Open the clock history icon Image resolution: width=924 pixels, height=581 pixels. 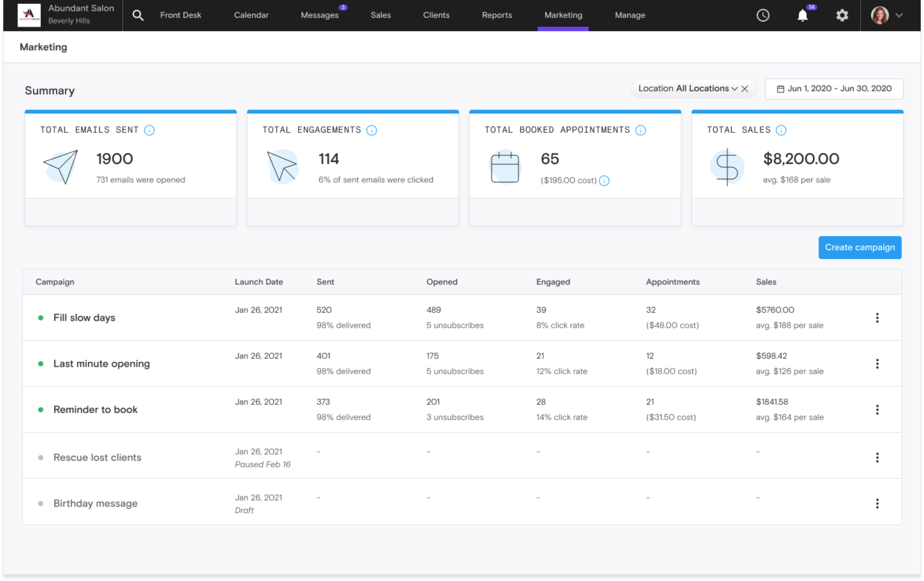[763, 16]
